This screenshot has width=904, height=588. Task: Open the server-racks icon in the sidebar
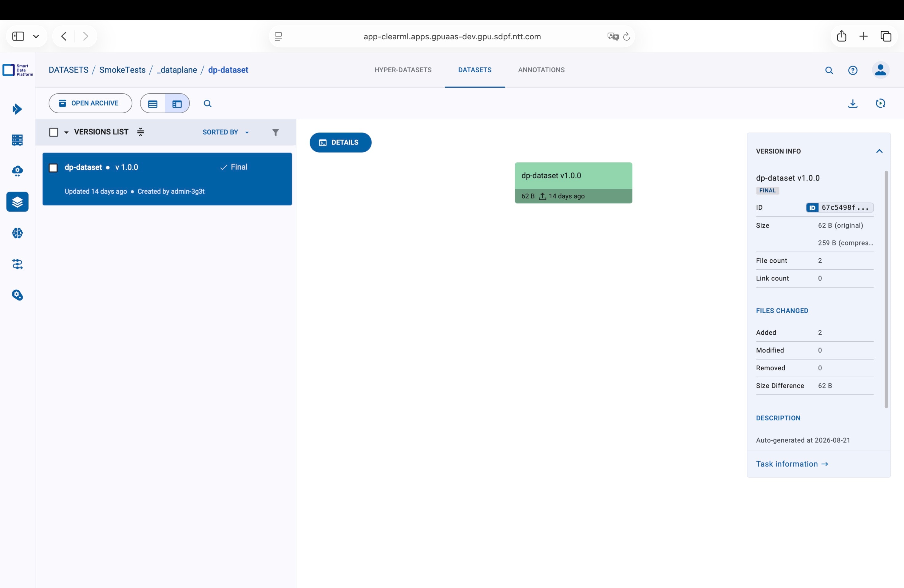[x=17, y=140]
